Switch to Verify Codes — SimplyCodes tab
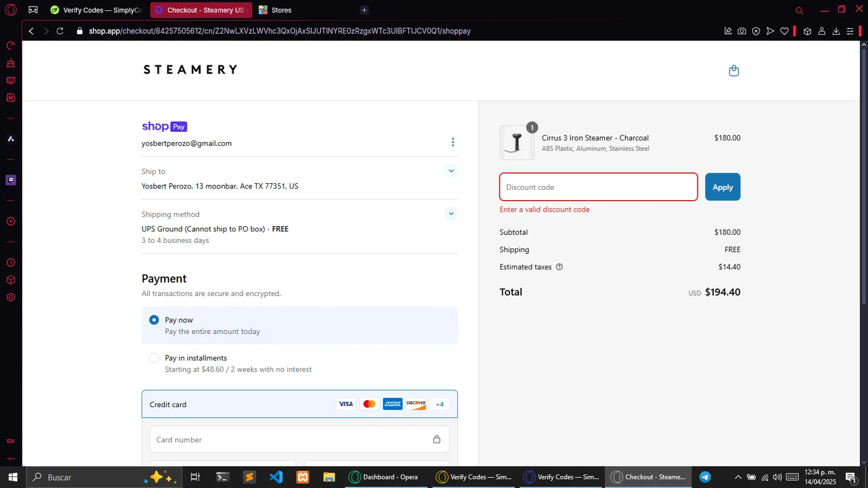This screenshot has height=488, width=868. tap(97, 10)
